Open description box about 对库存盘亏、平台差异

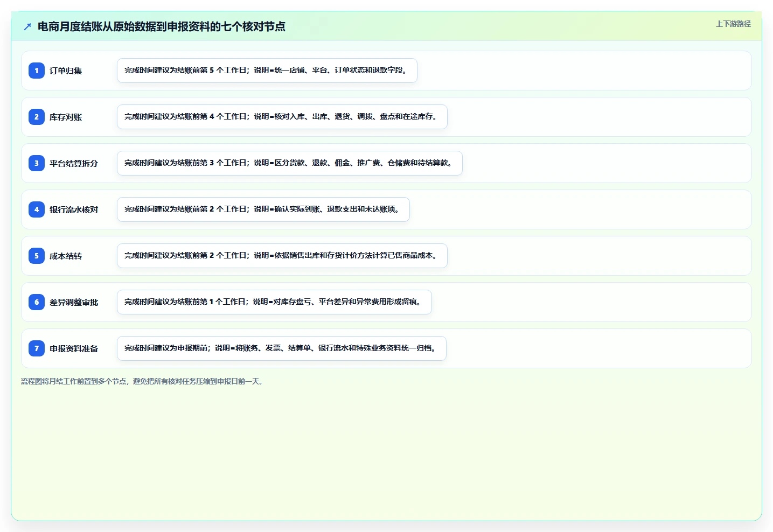coord(274,302)
